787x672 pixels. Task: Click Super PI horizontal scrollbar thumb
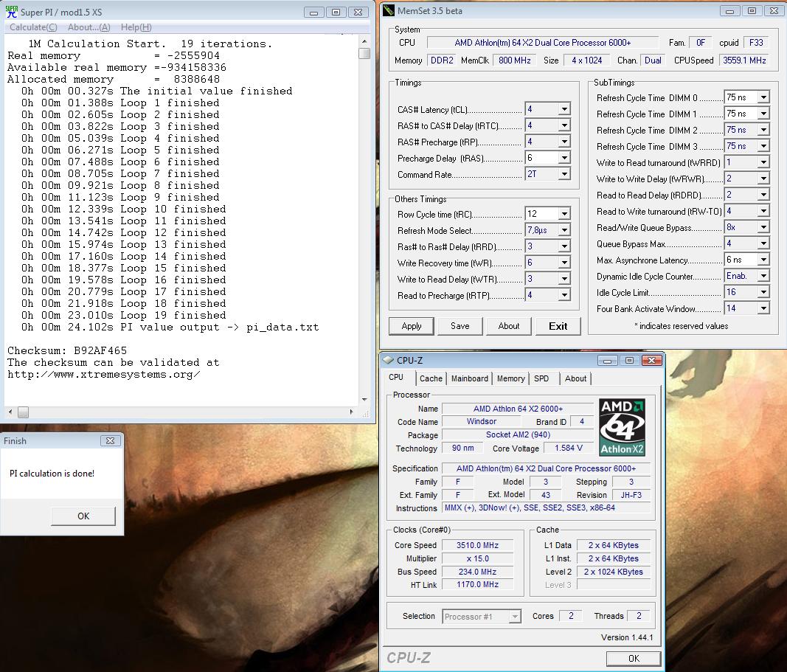[23, 412]
